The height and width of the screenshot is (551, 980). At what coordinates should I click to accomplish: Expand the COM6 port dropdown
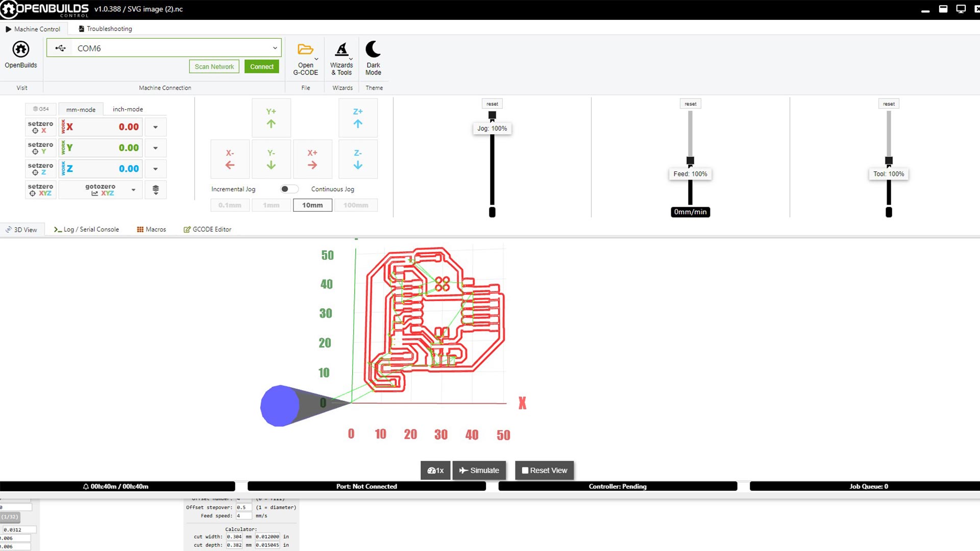(275, 48)
